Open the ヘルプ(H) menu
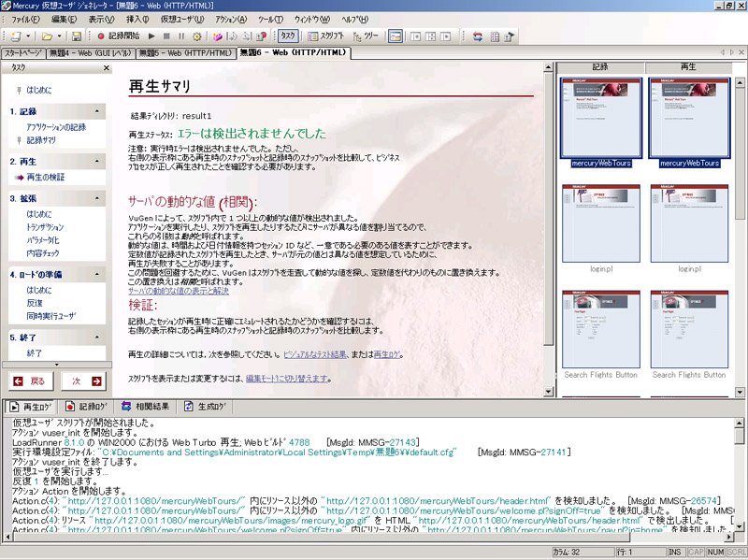748x560 pixels. (x=355, y=20)
